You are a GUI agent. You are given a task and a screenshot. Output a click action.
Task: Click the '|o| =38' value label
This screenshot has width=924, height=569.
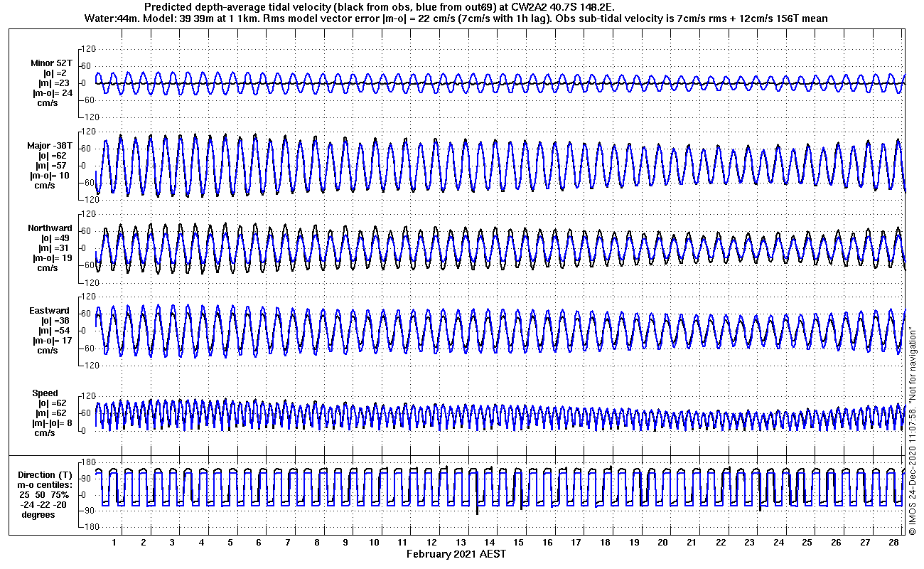click(53, 321)
